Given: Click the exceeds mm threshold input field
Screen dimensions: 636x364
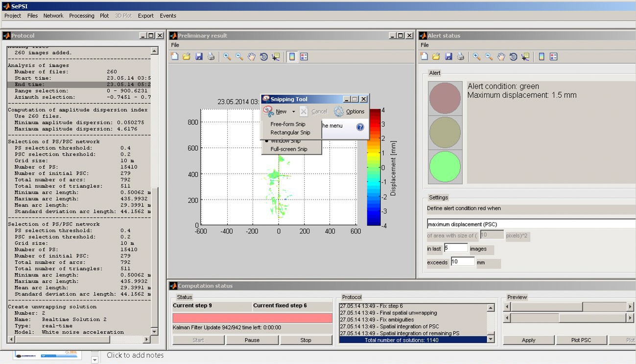Looking at the screenshot, I should point(462,262).
